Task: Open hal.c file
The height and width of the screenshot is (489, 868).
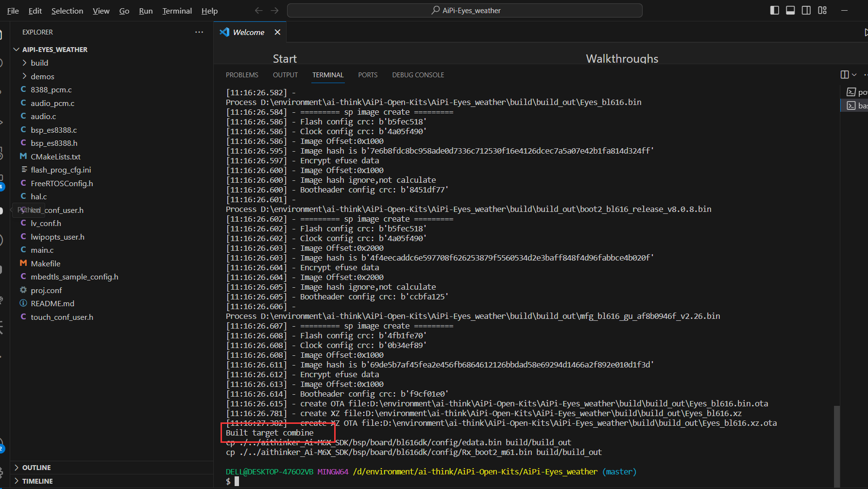Action: 112,196
